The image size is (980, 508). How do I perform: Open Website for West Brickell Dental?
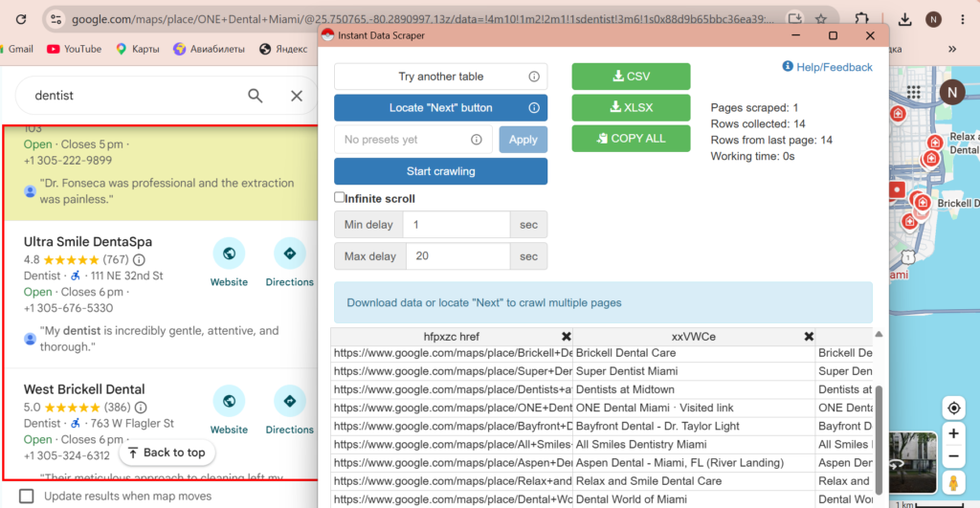(229, 410)
